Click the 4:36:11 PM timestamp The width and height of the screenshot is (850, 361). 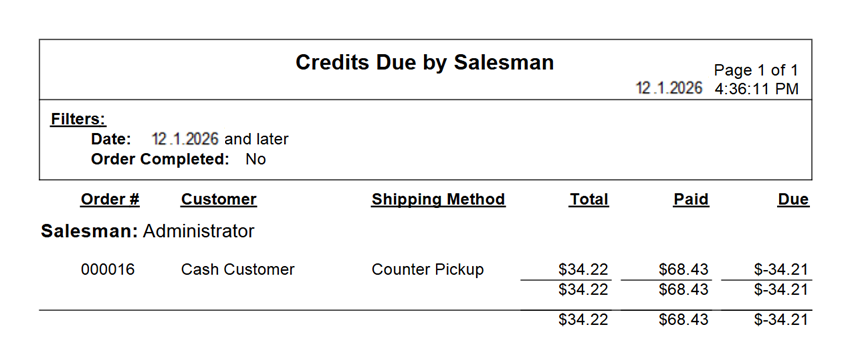pyautogui.click(x=756, y=88)
